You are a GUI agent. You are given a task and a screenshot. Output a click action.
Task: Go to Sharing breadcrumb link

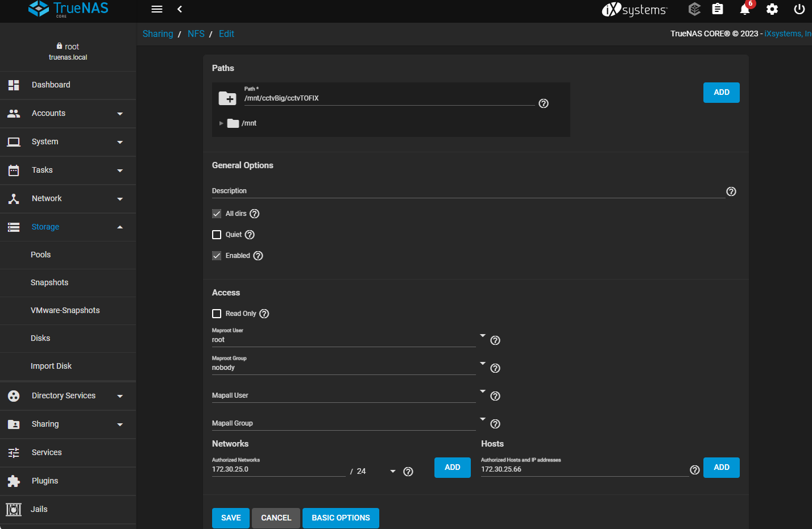(158, 34)
